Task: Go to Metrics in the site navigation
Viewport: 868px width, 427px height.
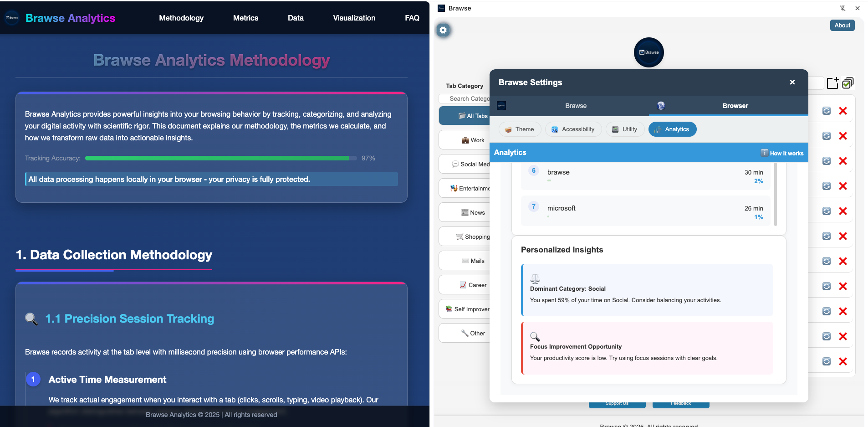Action: 245,18
